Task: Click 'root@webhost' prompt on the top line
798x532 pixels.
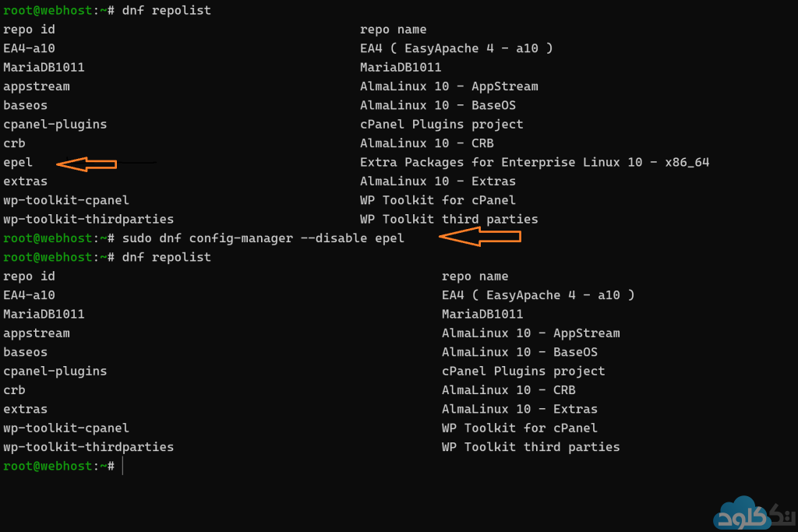Action: tap(48, 10)
